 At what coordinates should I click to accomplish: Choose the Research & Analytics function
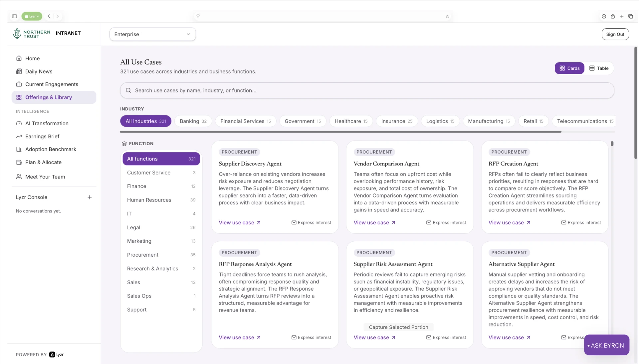tap(161, 269)
